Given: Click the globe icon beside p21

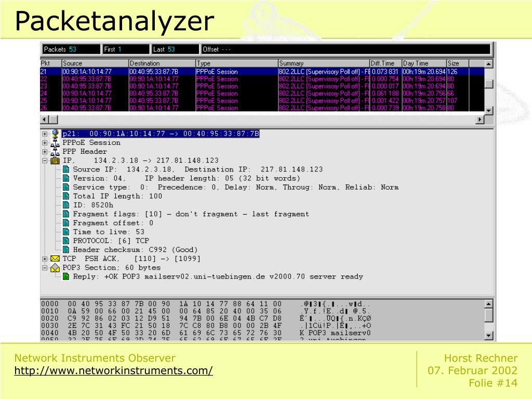Looking at the screenshot, I should pos(55,134).
